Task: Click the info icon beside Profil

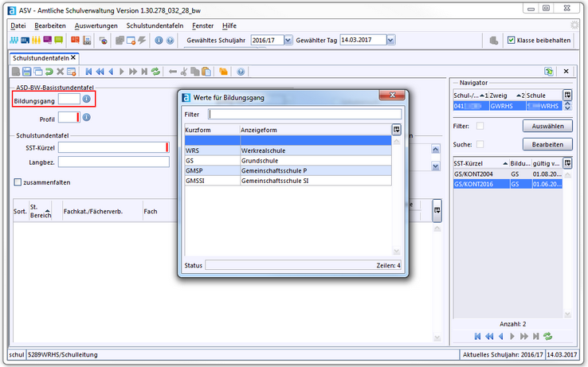Action: 87,118
